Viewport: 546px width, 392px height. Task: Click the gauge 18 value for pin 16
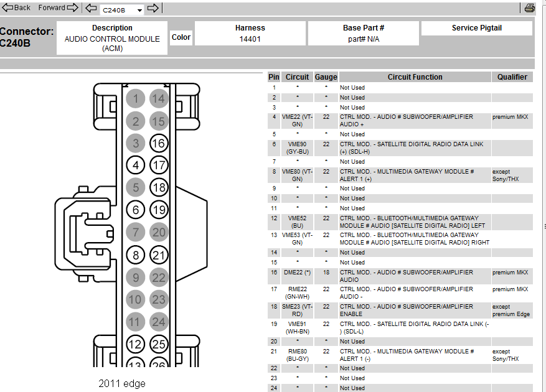[x=326, y=273]
